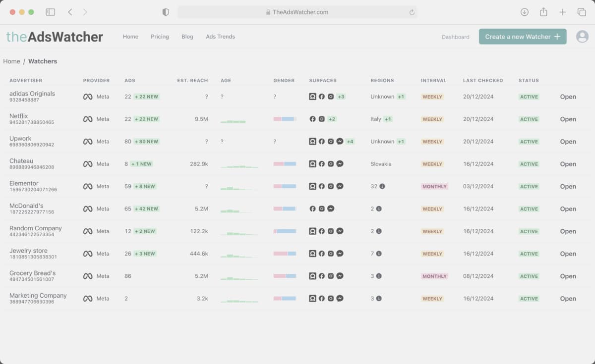The image size is (595, 364).
Task: Click the WEEKLY interval badge for Jewelry store
Action: (x=432, y=254)
